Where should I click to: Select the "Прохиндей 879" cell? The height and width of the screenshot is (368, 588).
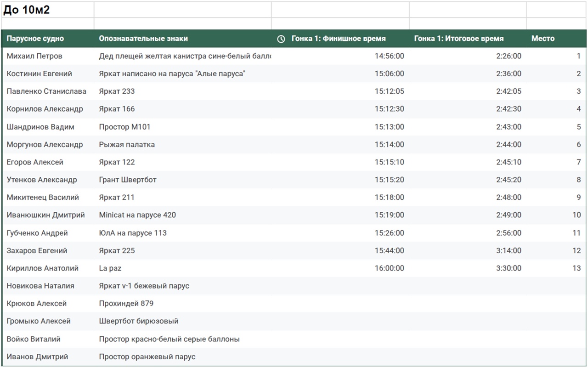coord(126,304)
